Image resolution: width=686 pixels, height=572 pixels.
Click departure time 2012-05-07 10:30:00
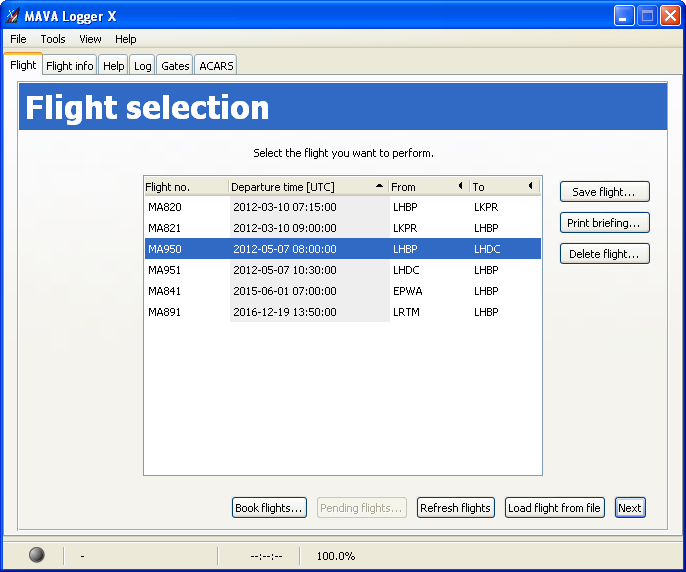pyautogui.click(x=285, y=270)
